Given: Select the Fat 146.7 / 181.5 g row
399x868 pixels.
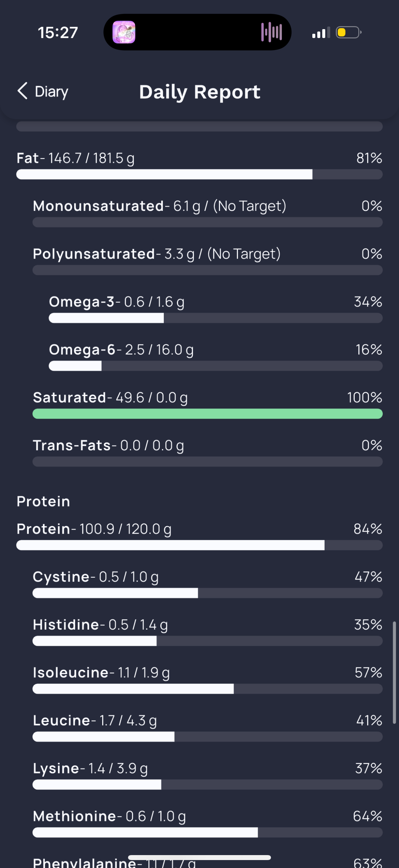Looking at the screenshot, I should (199, 165).
